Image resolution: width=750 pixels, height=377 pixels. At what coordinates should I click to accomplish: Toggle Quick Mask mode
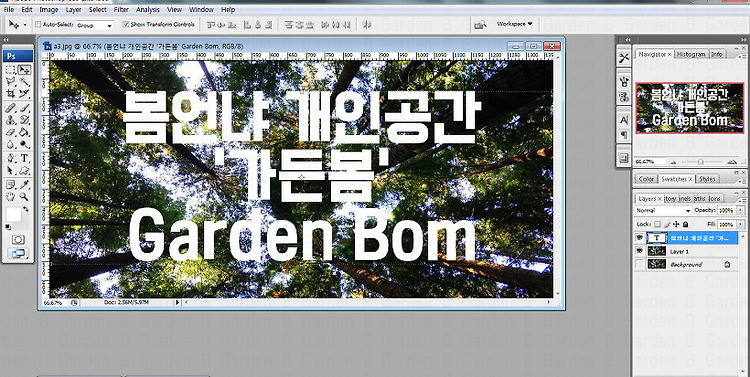coord(18,240)
